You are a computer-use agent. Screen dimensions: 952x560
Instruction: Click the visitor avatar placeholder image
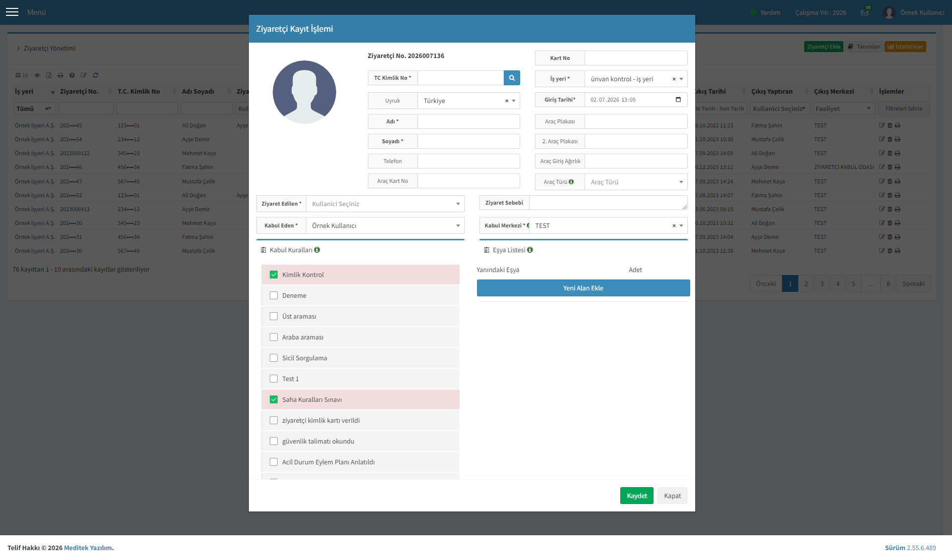click(x=304, y=92)
